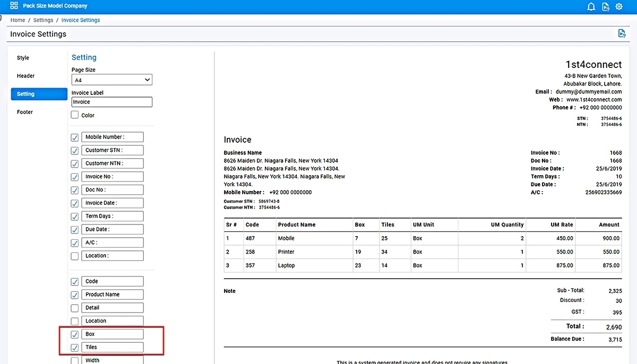Screen dimensions: 637x364
Task: Edit the Doc No label field
Action: (x=113, y=189)
